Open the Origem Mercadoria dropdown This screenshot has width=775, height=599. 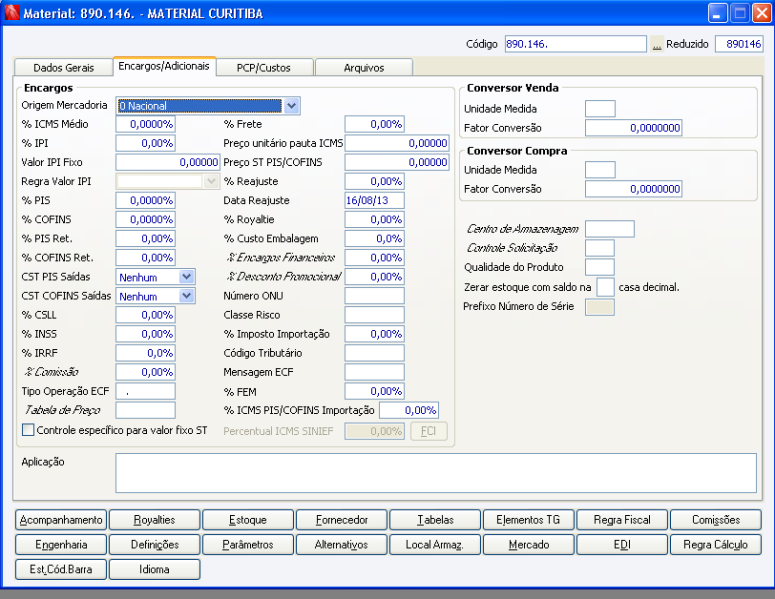click(x=291, y=105)
